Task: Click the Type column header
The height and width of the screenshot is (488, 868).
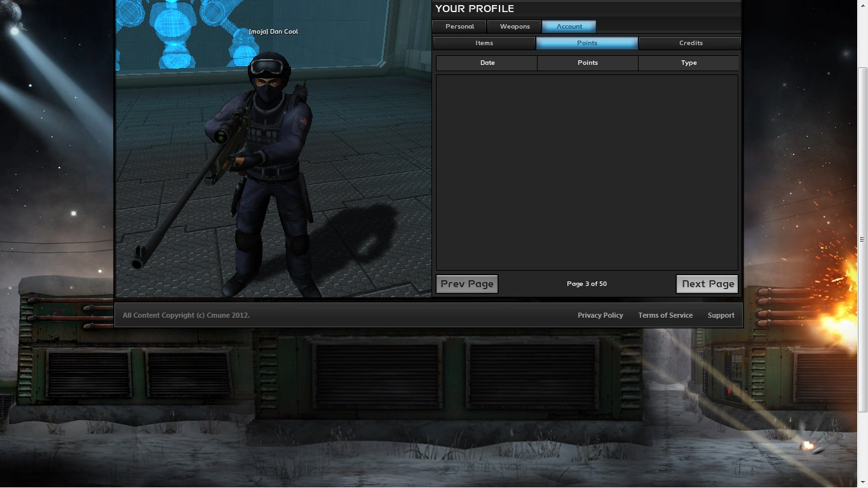Action: click(689, 63)
